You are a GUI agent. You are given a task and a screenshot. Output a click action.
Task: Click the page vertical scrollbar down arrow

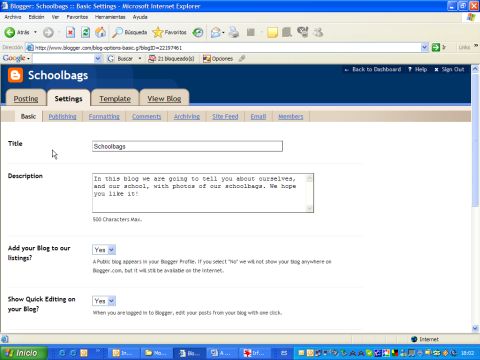tap(475, 328)
